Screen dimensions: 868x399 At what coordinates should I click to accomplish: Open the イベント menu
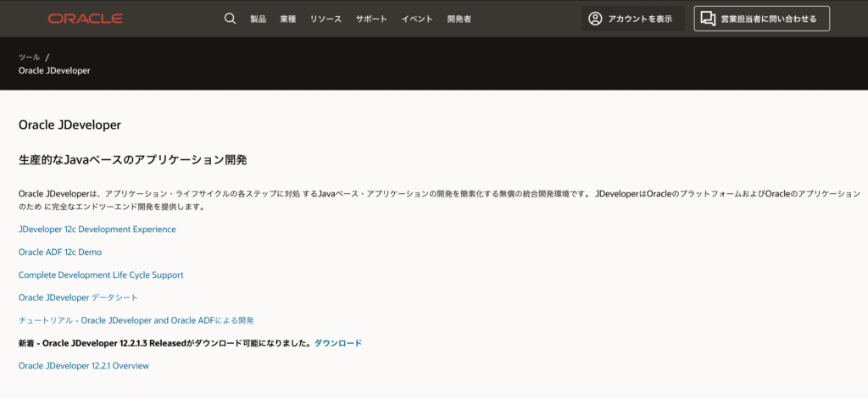[x=417, y=19]
